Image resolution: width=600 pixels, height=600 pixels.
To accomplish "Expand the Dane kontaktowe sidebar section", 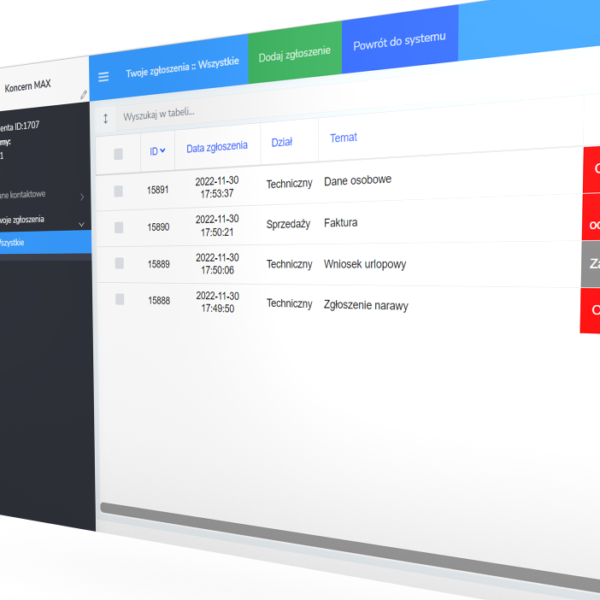I will tap(82, 196).
